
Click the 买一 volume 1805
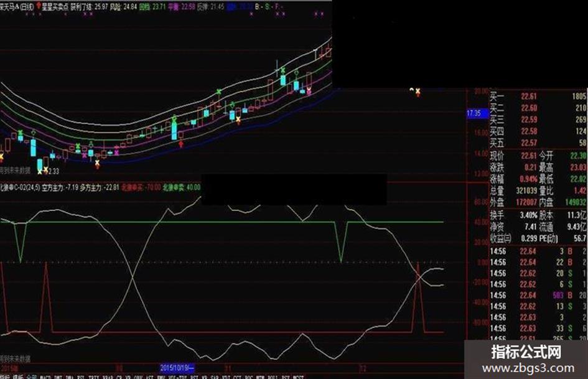579,96
